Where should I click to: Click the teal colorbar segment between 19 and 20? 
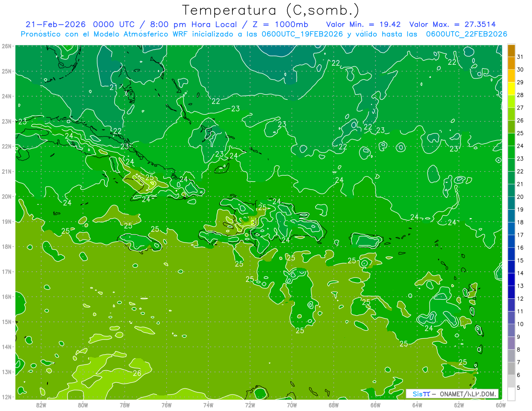pos(511,203)
